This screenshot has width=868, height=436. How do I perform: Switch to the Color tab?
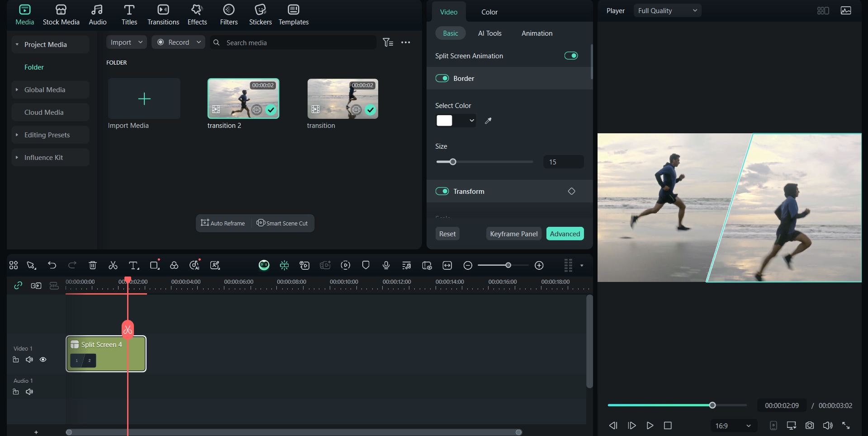pos(489,12)
